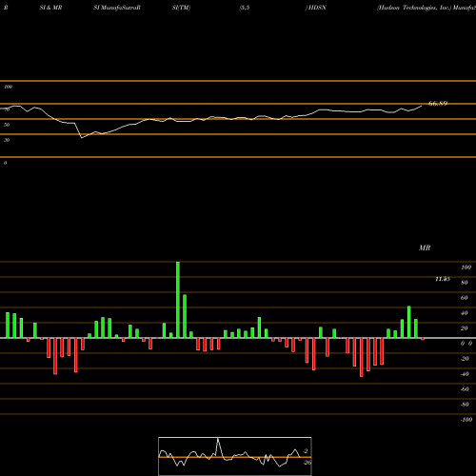This screenshot has width=476, height=476.
Task: Click the "0 0" zero-line label on MR axis
Action: (466, 344)
